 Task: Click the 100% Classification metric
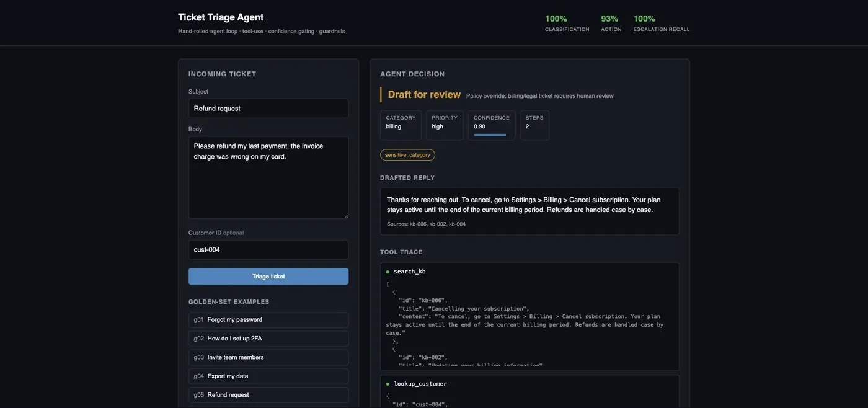[x=567, y=23]
